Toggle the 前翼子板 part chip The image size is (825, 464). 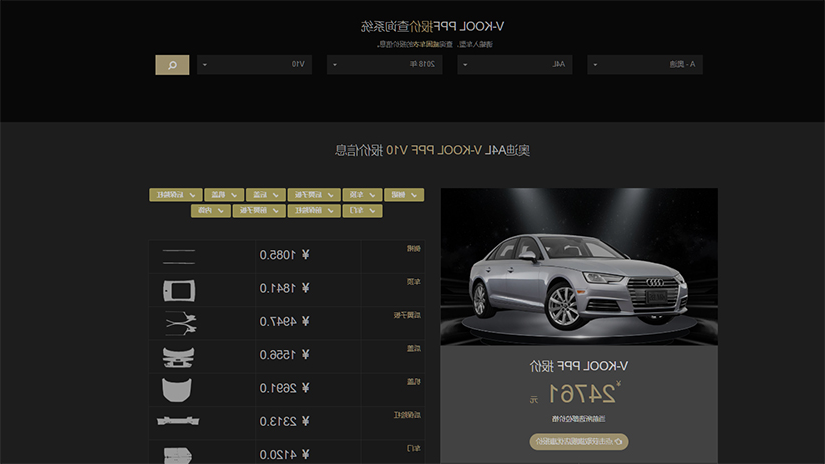coord(259,210)
